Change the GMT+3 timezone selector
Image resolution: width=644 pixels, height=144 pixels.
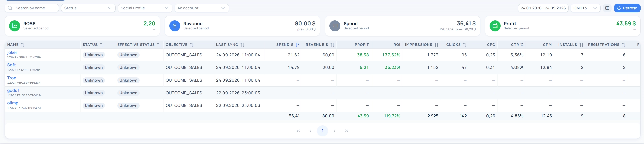click(x=585, y=8)
